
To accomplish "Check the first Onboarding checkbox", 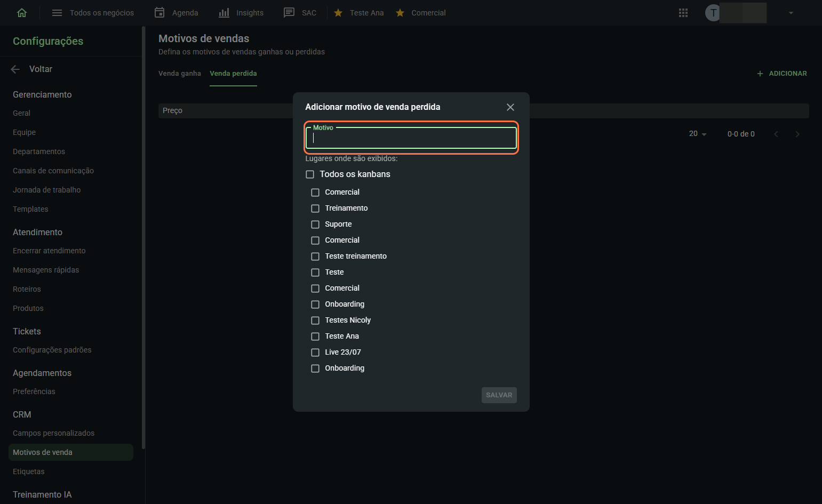I will click(x=315, y=305).
